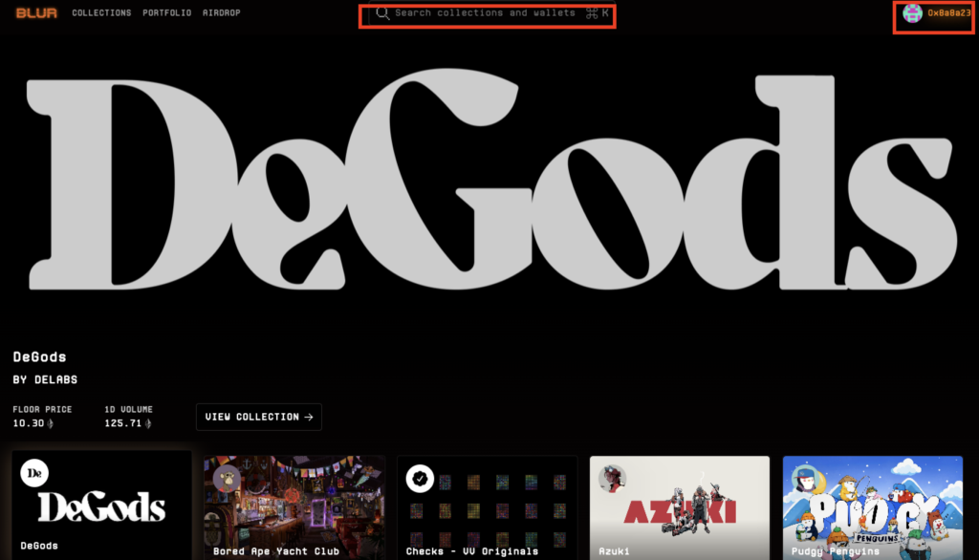Screen dimensions: 979x560
Task: Click the Bored Ape avatar icon on card
Action: [x=227, y=479]
